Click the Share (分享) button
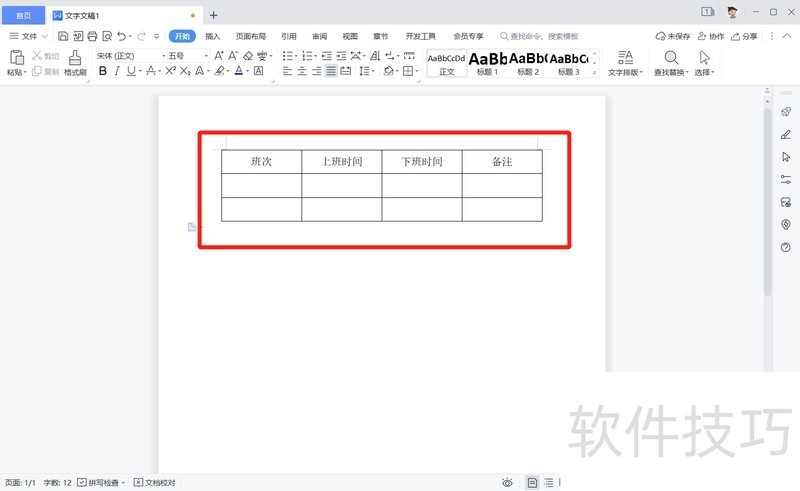 744,36
